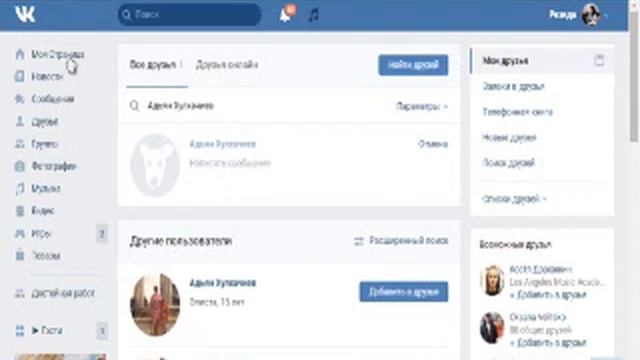Click the search magnifier in the header
Viewport: 640px width, 360px height.
click(127, 15)
